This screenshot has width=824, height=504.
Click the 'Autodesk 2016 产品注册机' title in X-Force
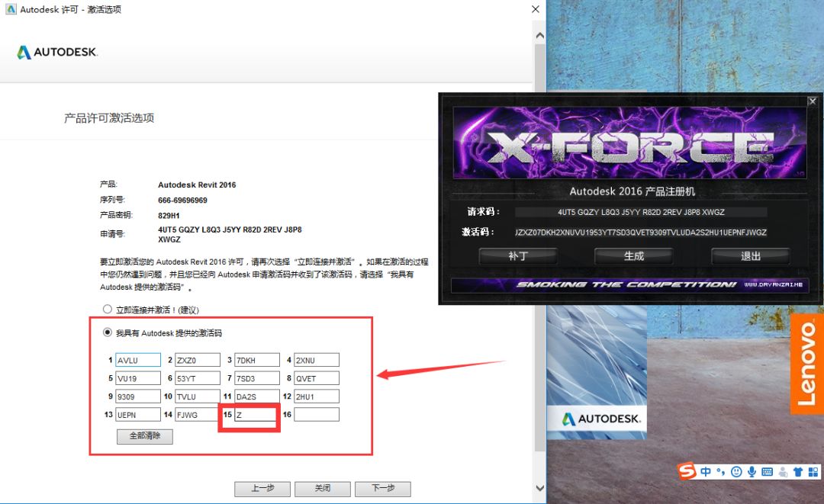(x=632, y=191)
